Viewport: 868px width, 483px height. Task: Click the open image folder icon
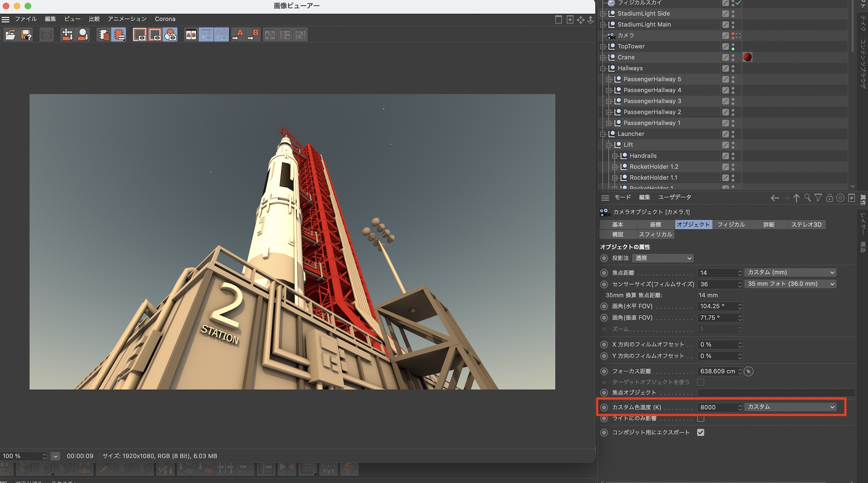[10, 35]
